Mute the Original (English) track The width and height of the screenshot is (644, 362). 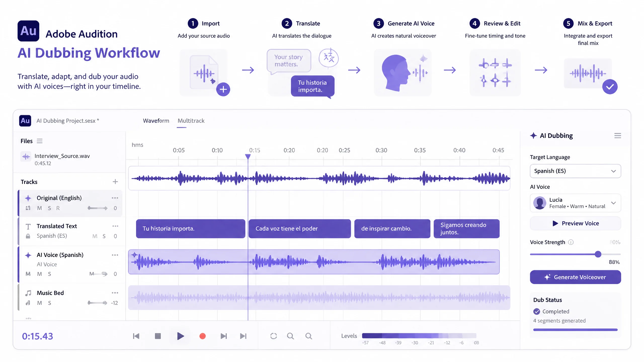click(x=39, y=208)
